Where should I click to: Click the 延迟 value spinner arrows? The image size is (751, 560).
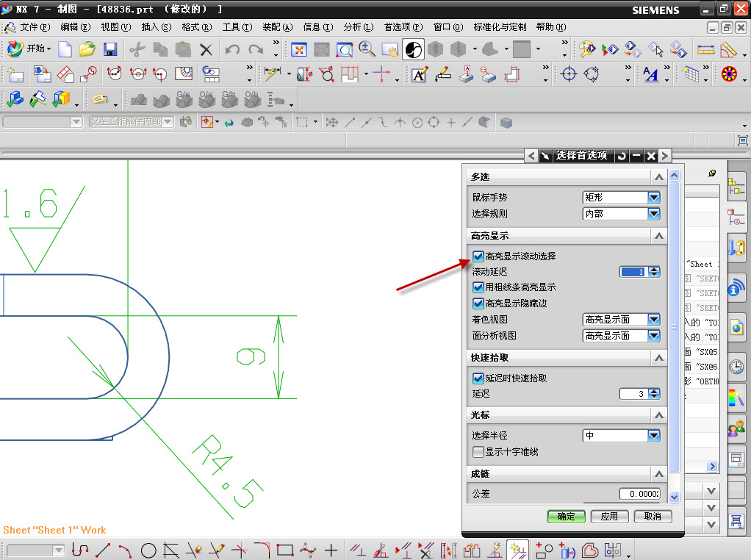(654, 394)
